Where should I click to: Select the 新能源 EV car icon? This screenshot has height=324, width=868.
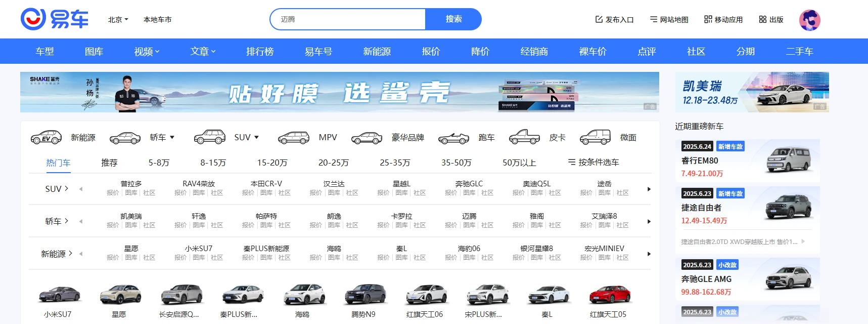46,137
